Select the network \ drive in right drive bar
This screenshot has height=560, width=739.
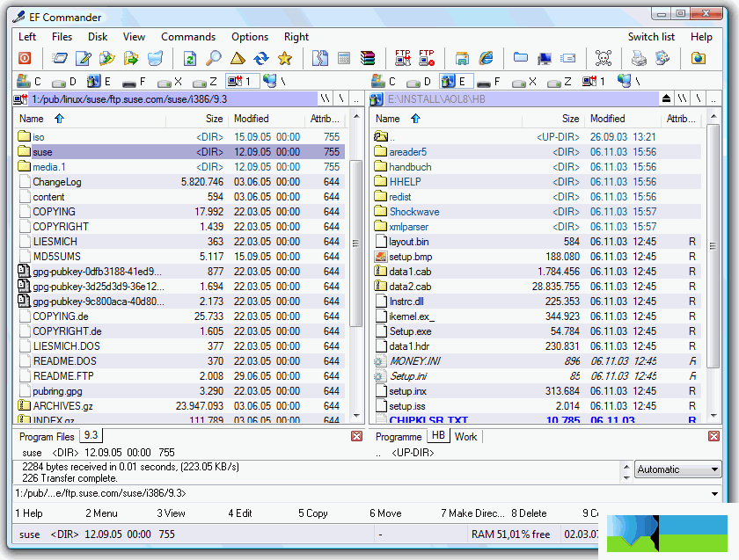[630, 82]
